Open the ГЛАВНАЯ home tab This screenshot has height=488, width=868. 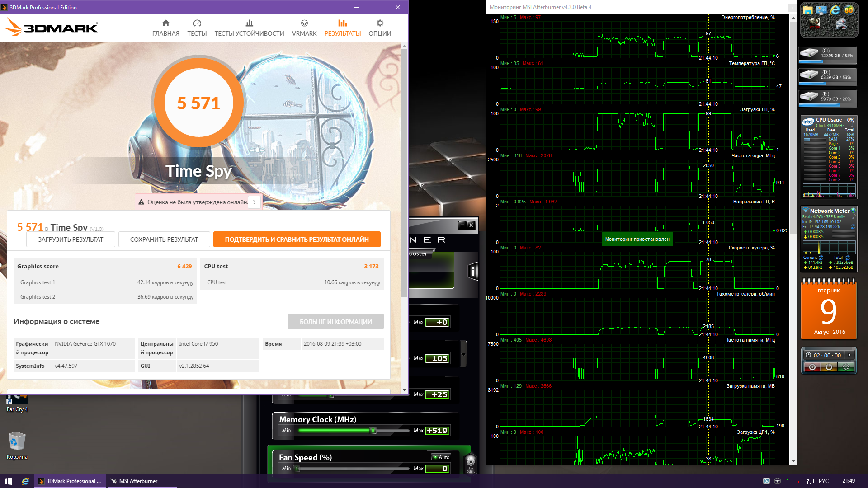[165, 28]
